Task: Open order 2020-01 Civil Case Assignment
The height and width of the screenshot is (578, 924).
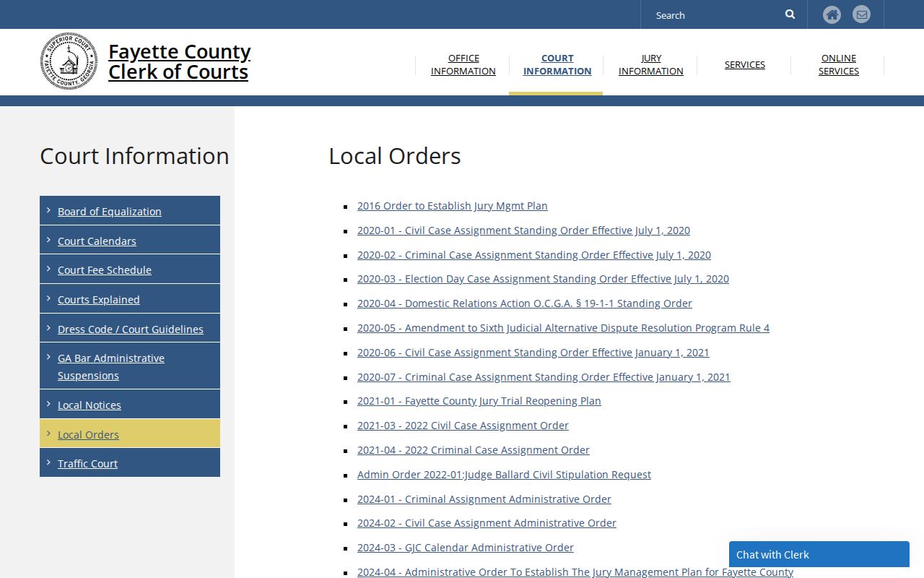Action: 523,230
